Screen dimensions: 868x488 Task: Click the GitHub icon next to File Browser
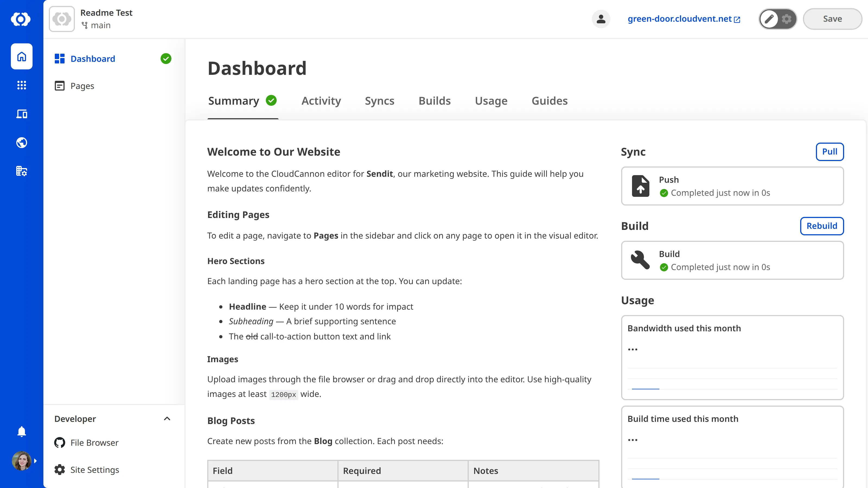point(59,442)
